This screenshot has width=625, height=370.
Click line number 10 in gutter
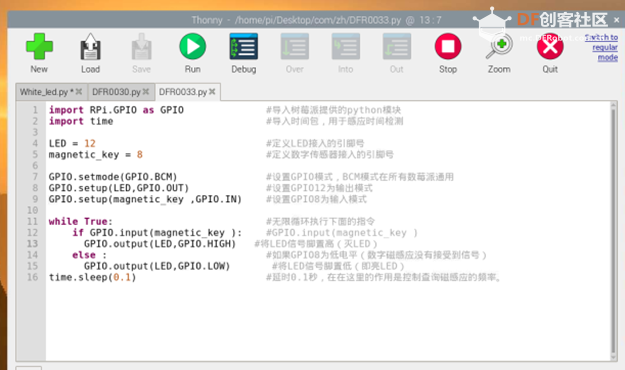click(33, 211)
